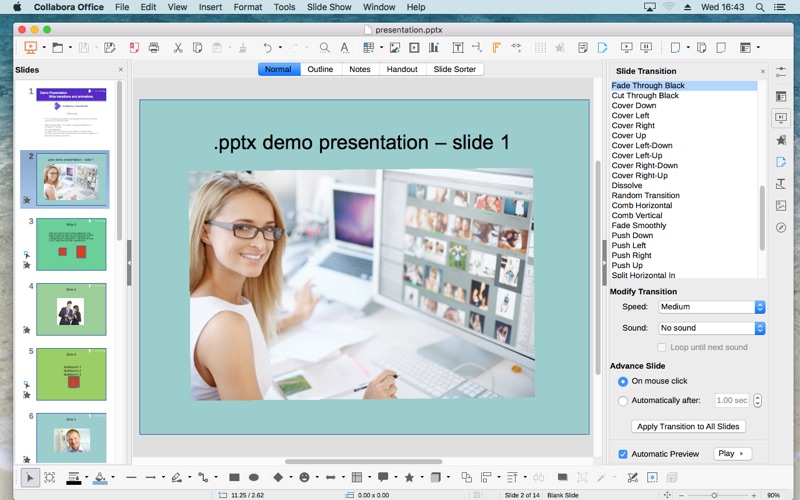Open the smiley Symbol Shapes tool
The width and height of the screenshot is (800, 500).
point(304,478)
